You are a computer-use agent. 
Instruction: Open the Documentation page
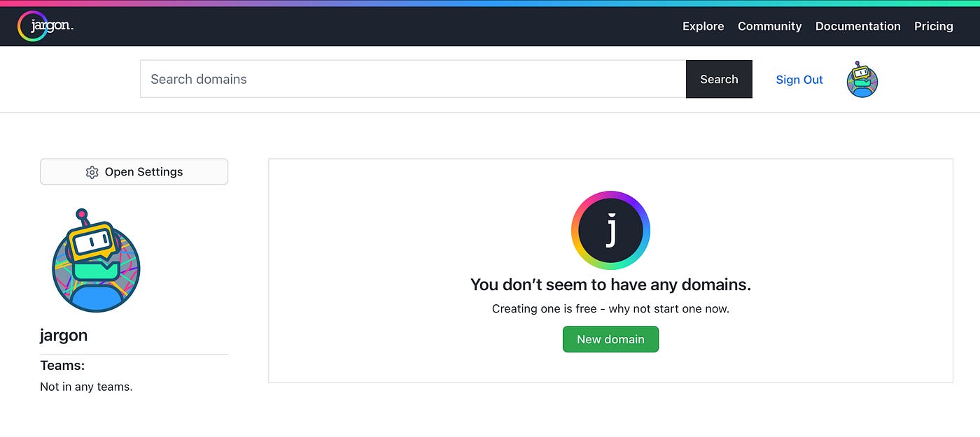pos(857,26)
